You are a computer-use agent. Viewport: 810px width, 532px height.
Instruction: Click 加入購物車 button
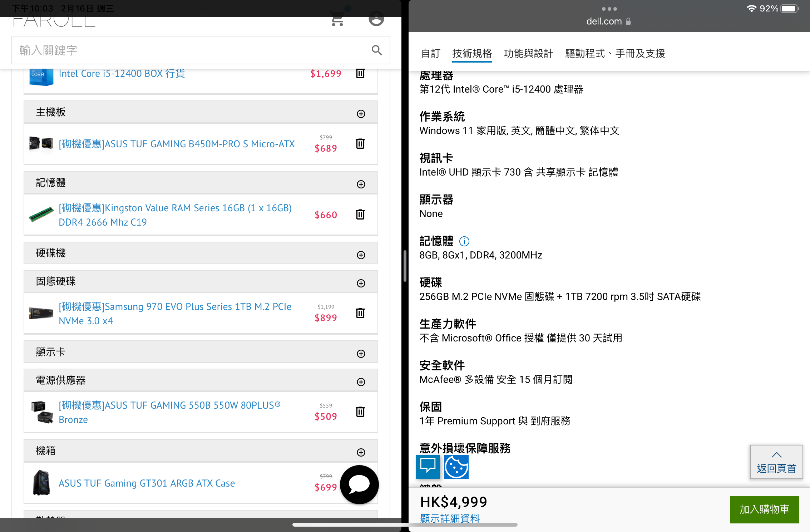click(764, 509)
